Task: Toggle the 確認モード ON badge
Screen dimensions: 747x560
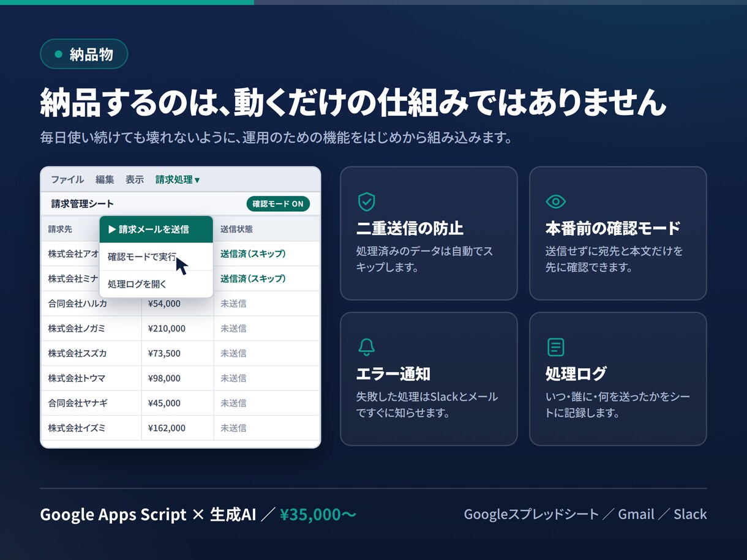Action: pos(278,204)
